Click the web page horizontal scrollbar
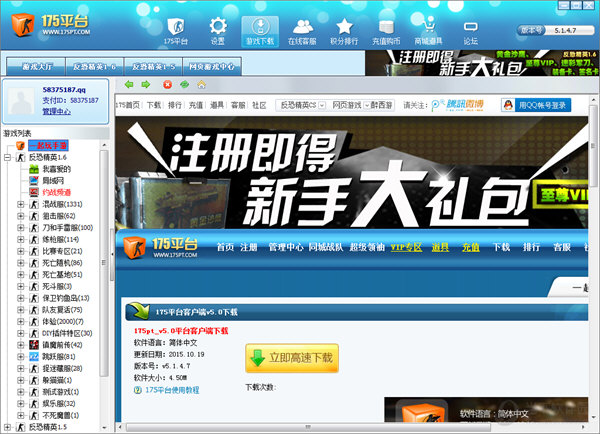600x434 pixels. [x=308, y=427]
